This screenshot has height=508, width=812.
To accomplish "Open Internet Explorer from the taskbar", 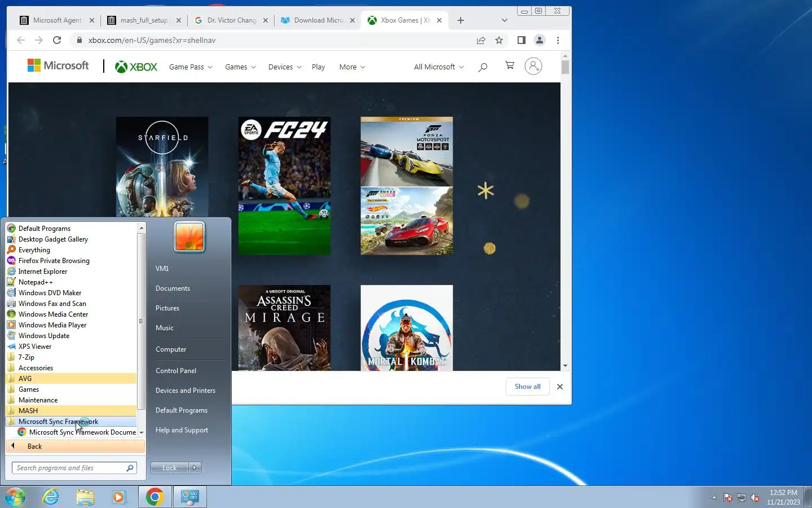I will [51, 497].
